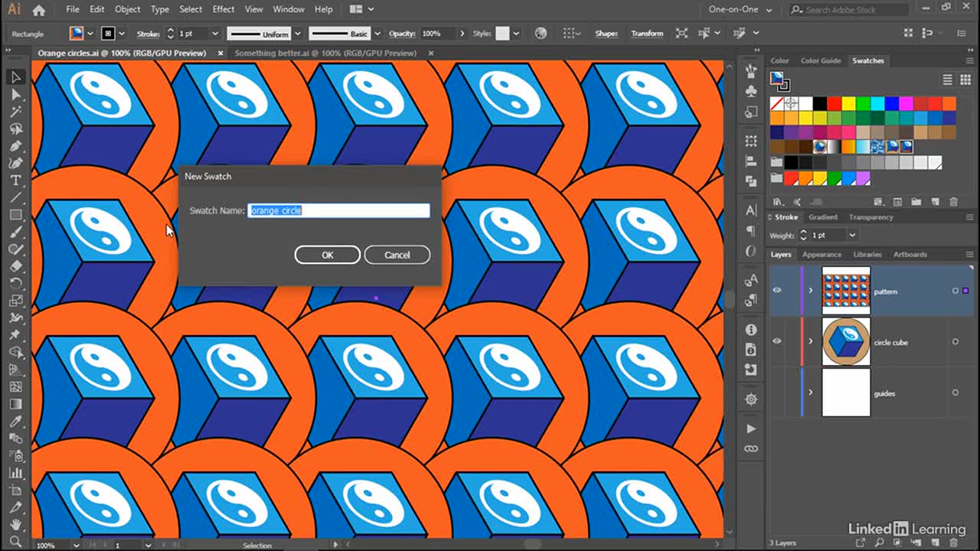Open the variable width profile Uniform dropdown
This screenshot has width=980, height=551.
click(296, 34)
